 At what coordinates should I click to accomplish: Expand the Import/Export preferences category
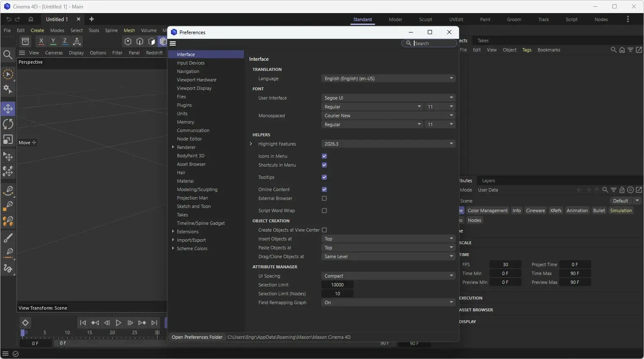coord(173,240)
